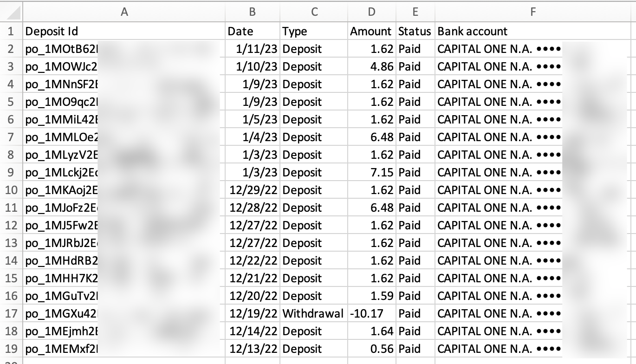Screen dimensions: 636x364
Task: Select the column B header
Action: point(253,13)
